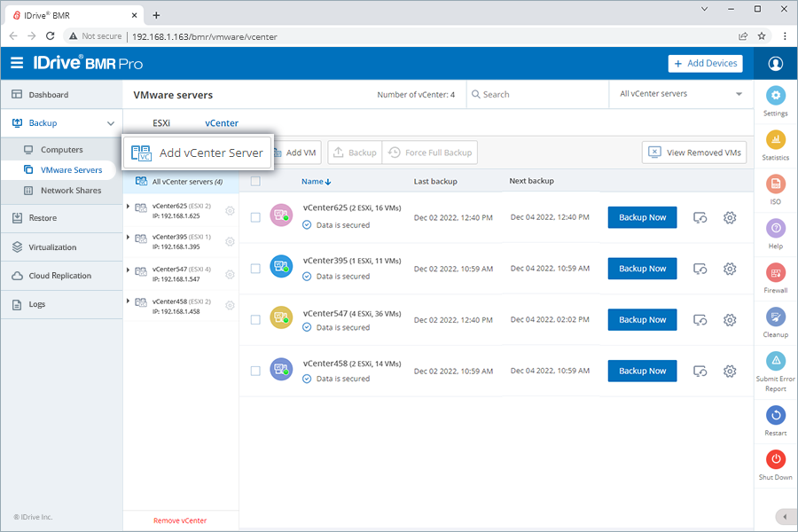The height and width of the screenshot is (532, 798).
Task: Sort the list by Name column
Action: pos(316,181)
